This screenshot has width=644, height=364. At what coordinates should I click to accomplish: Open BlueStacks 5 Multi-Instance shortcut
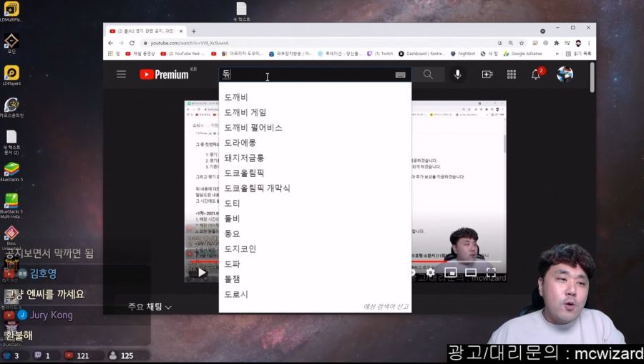11,206
